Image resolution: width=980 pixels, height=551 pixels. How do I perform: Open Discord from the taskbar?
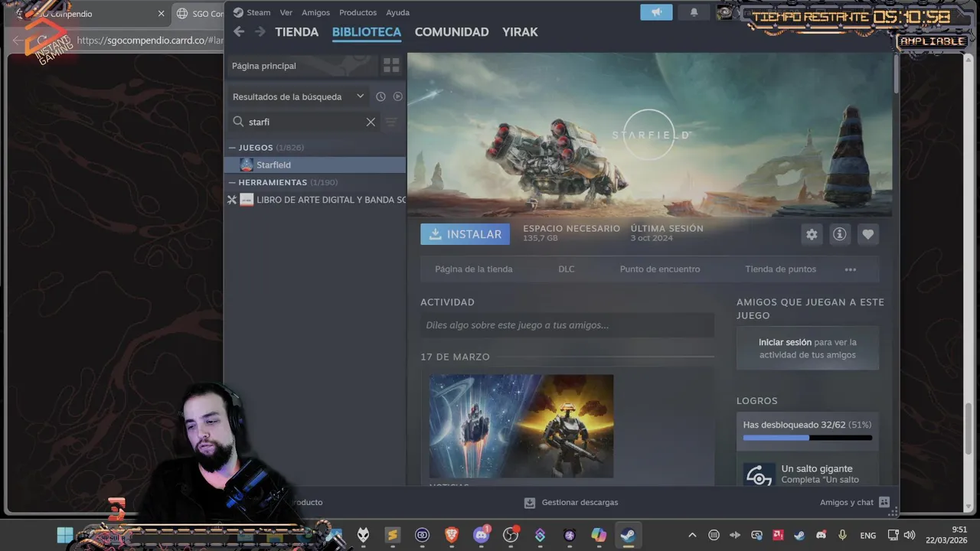pos(481,535)
